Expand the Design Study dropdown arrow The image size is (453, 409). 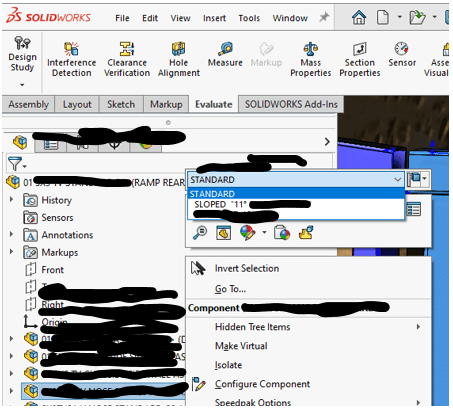pyautogui.click(x=22, y=85)
